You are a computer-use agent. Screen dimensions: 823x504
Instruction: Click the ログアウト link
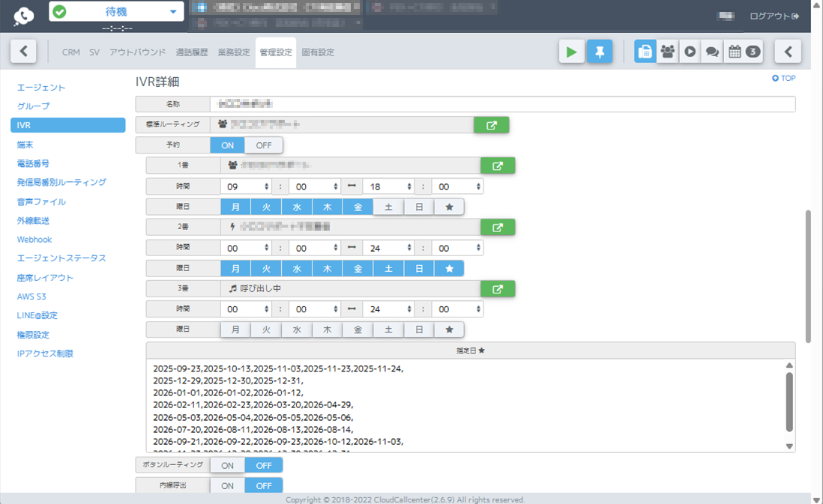coord(774,16)
